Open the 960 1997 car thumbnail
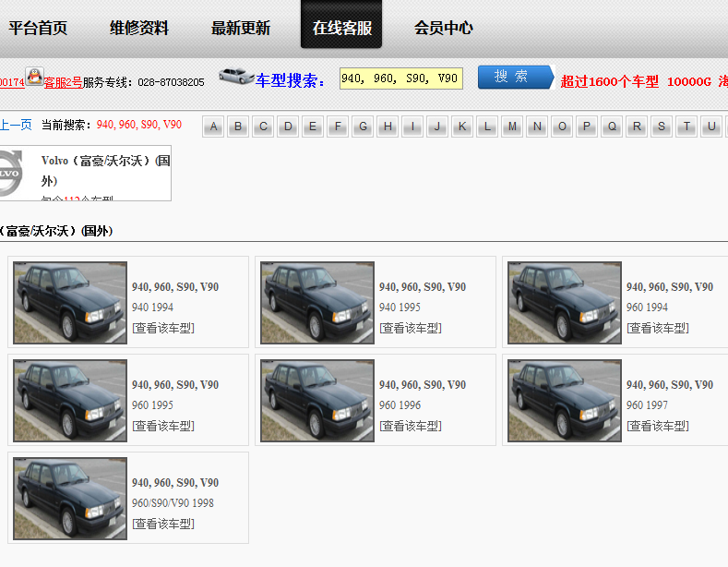The height and width of the screenshot is (567, 728). [x=565, y=401]
